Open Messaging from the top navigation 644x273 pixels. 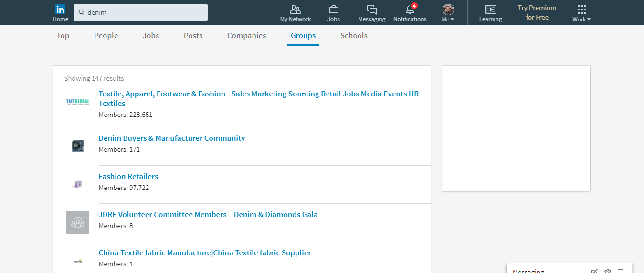pyautogui.click(x=371, y=13)
